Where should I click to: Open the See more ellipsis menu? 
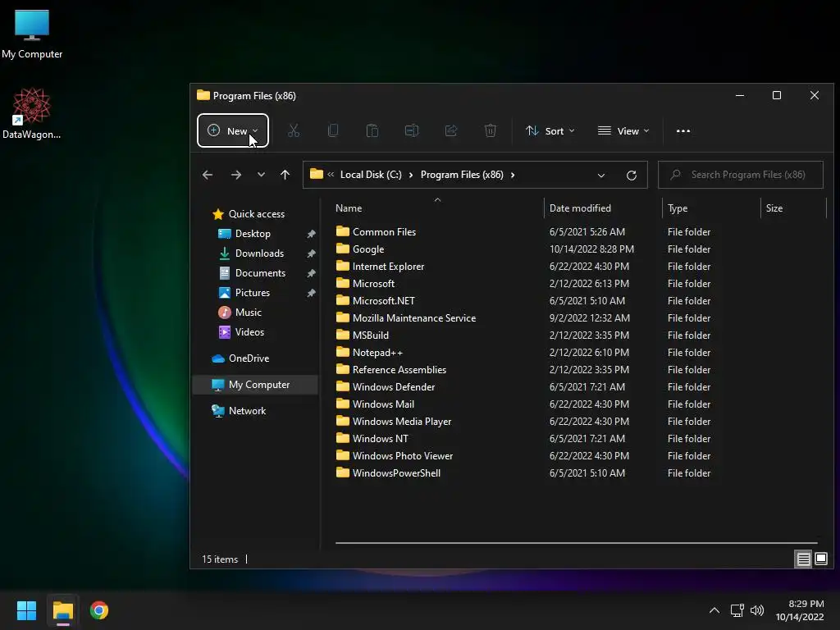tap(683, 130)
